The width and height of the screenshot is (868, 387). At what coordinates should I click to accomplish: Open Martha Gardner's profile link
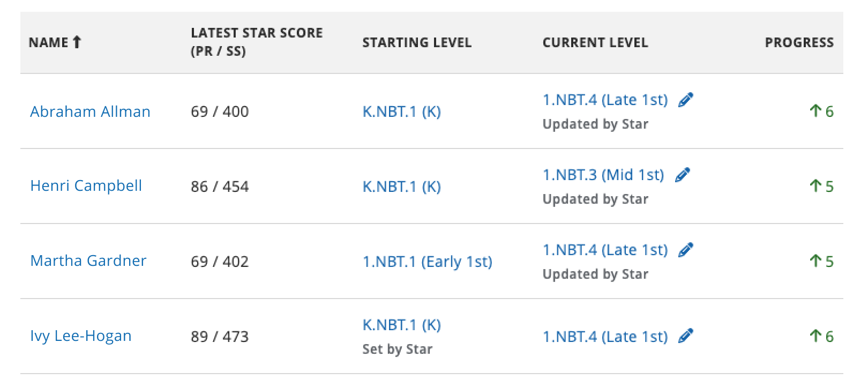(88, 261)
